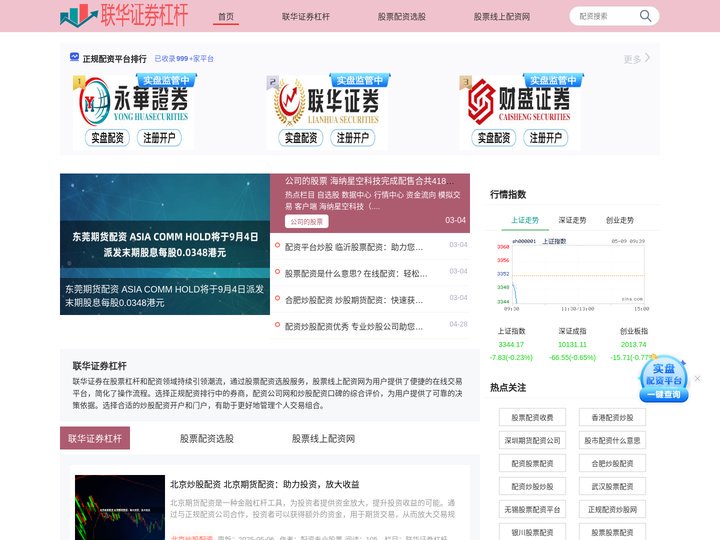Click 实盘配资 under 联华证券
Image resolution: width=720 pixels, height=540 pixels.
tap(301, 138)
